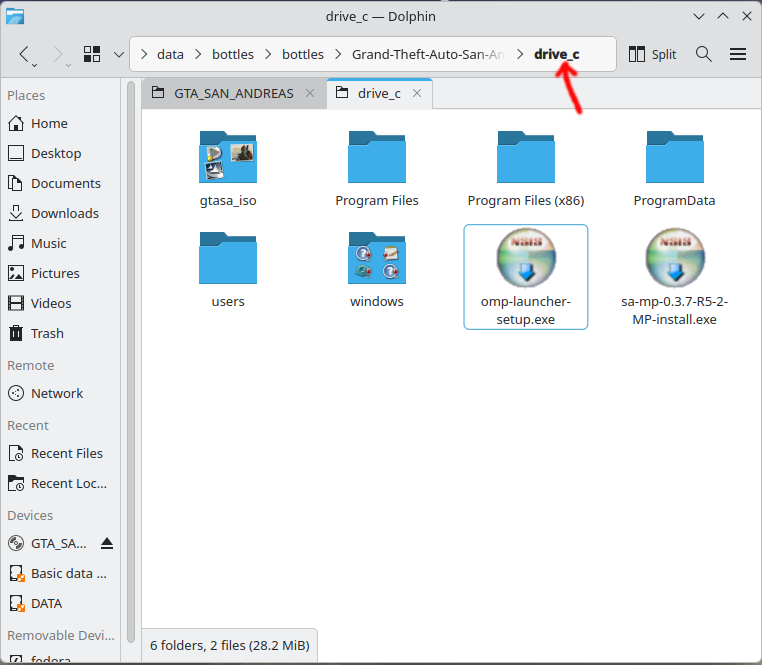762x665 pixels.
Task: Open the hamburger menu
Action: click(x=738, y=54)
